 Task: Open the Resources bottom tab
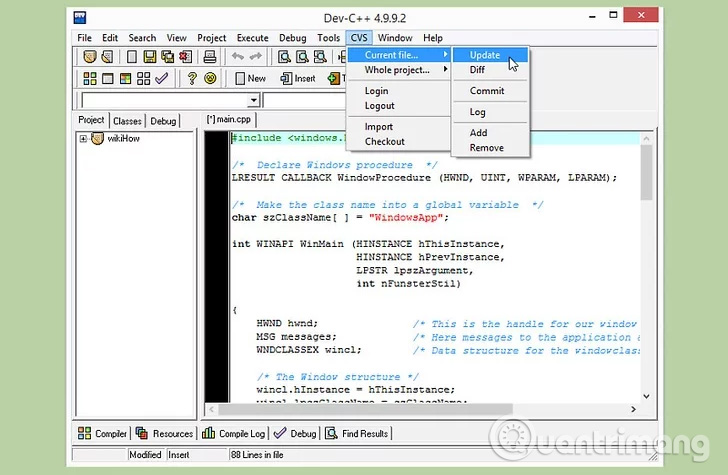click(x=164, y=434)
